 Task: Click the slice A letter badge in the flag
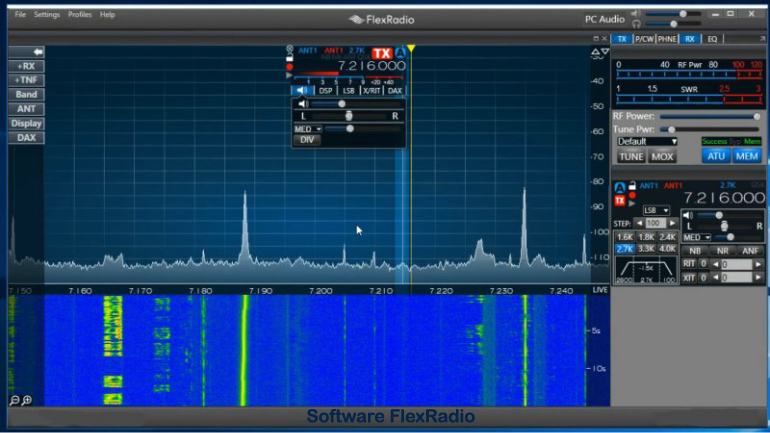pyautogui.click(x=400, y=53)
